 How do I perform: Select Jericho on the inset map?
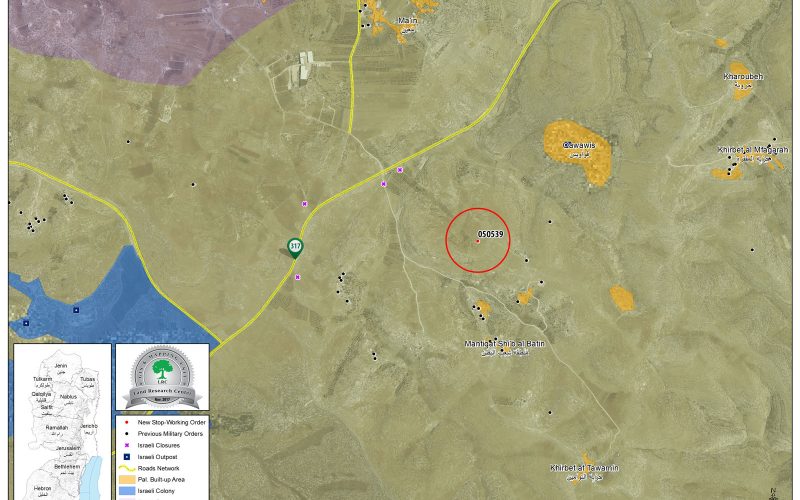pos(88,426)
